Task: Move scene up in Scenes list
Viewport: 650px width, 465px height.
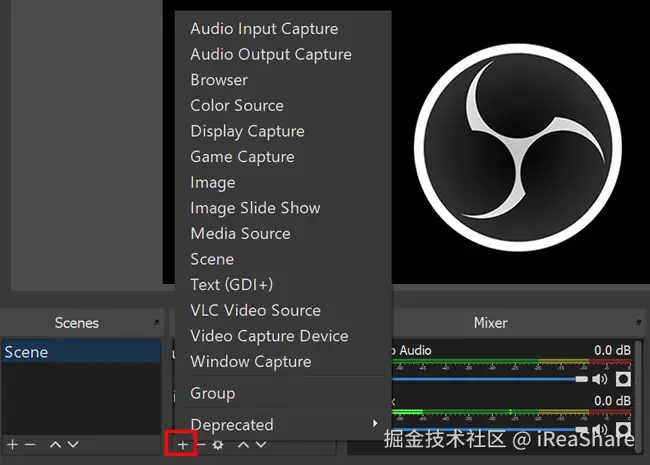Action: point(56,445)
